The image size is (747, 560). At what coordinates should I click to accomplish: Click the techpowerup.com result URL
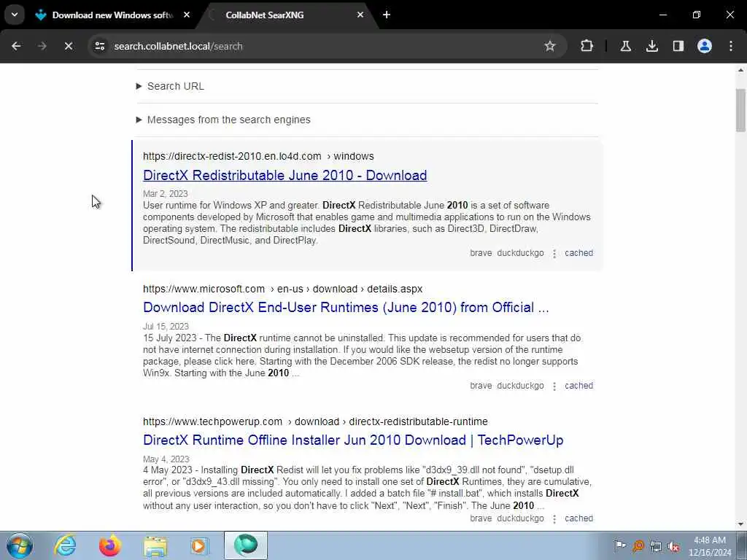315,422
